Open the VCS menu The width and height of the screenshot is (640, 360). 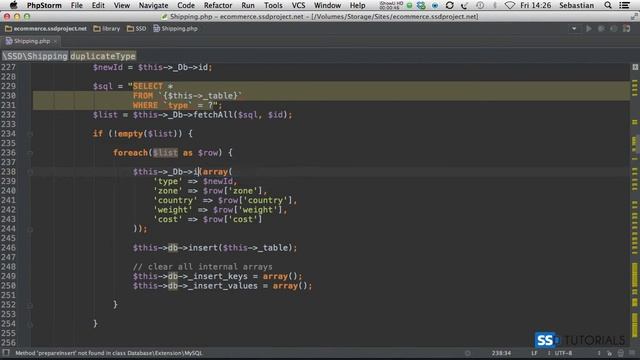coord(298,5)
